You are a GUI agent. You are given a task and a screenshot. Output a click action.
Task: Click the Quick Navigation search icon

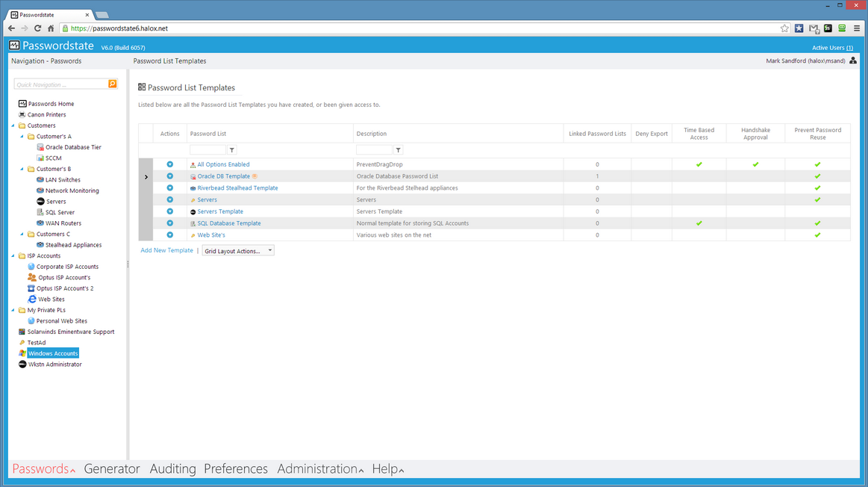(113, 84)
